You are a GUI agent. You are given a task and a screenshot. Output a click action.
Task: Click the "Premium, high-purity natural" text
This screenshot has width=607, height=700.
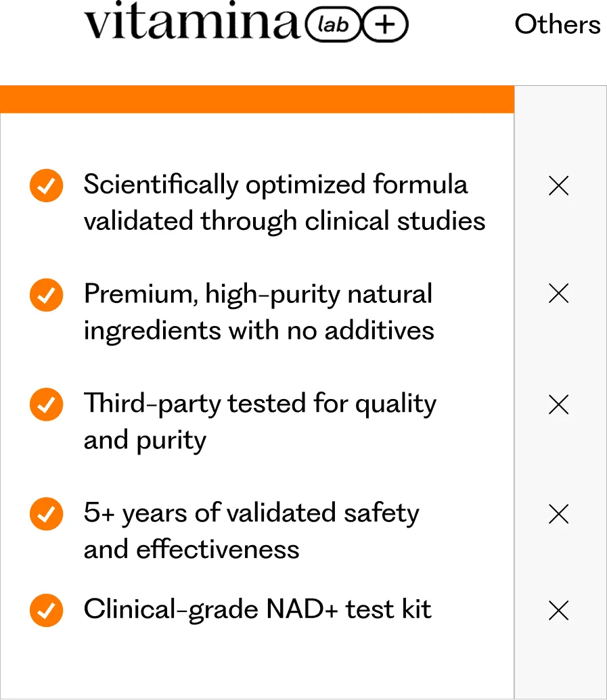point(258,294)
